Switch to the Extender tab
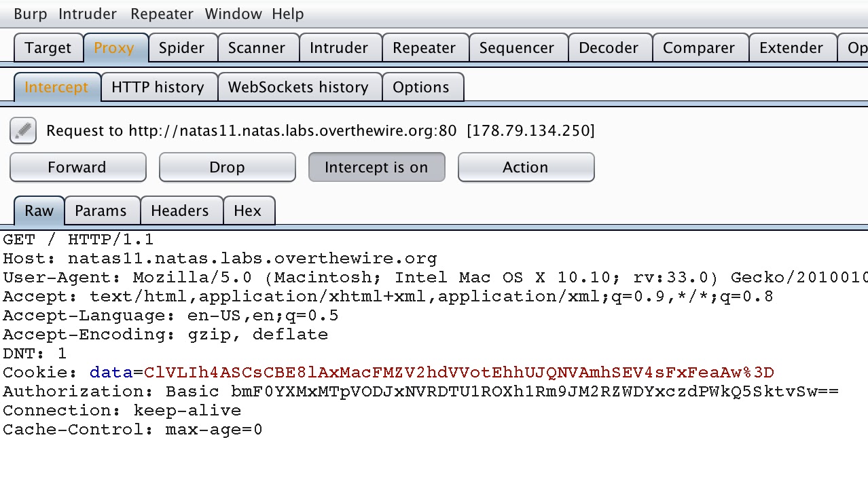The width and height of the screenshot is (868, 482). point(791,48)
